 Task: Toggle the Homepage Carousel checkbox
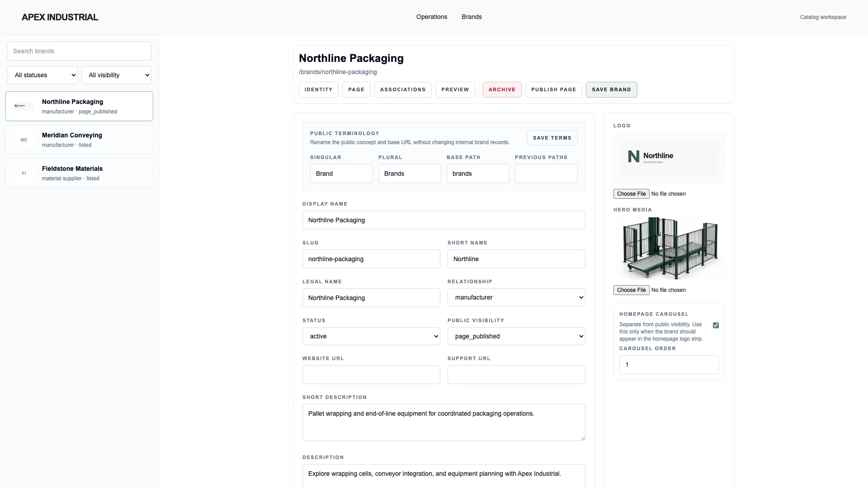click(716, 325)
